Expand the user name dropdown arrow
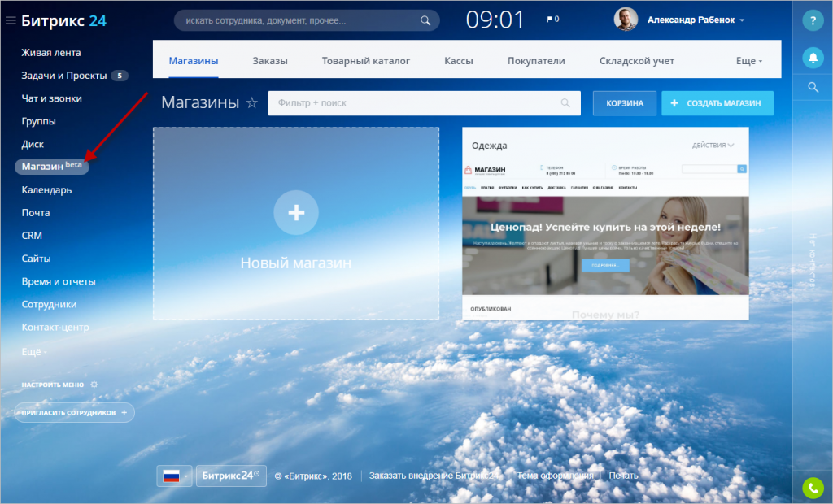Viewport: 833px width, 504px height. [x=742, y=20]
